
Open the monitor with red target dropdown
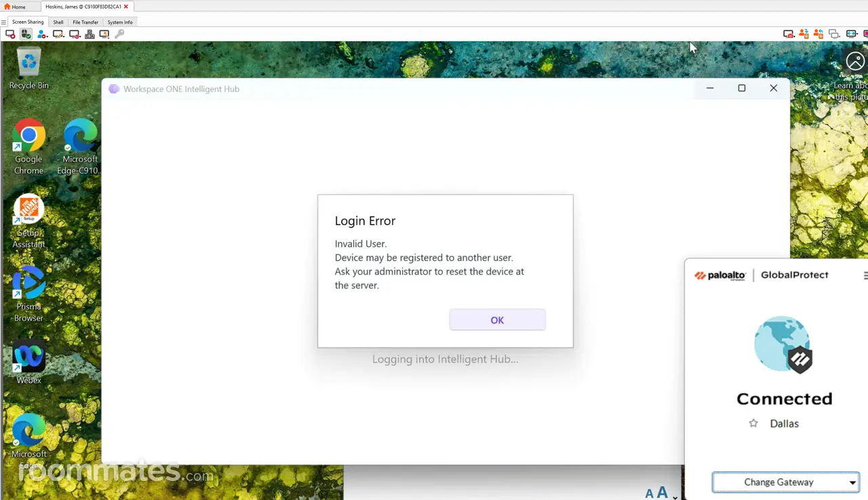75,34
